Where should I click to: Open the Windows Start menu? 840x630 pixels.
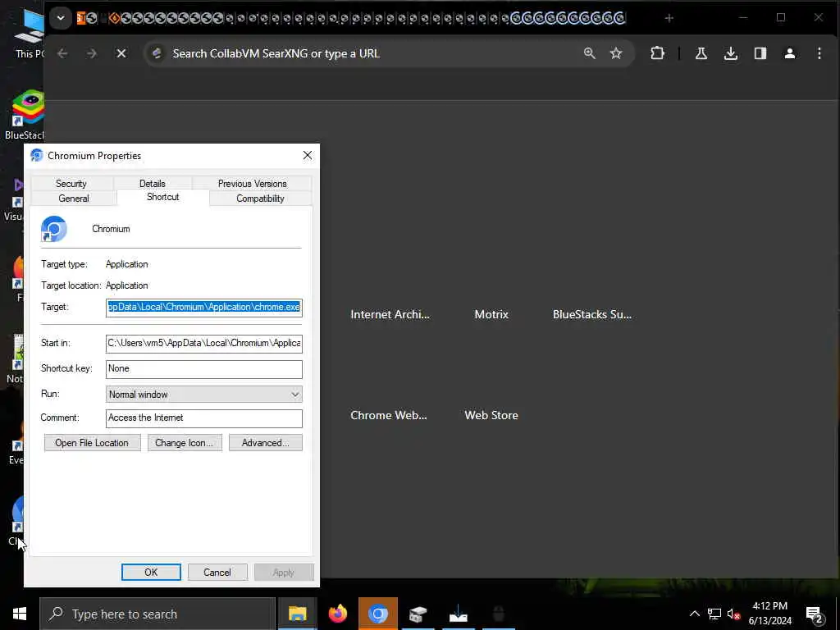point(20,614)
